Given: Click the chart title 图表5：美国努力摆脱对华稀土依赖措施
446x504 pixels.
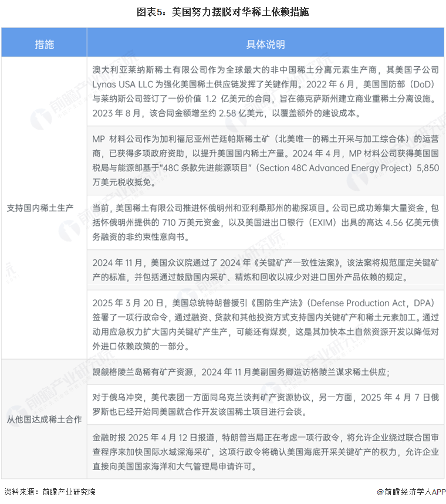Looking at the screenshot, I should tap(222, 12).
